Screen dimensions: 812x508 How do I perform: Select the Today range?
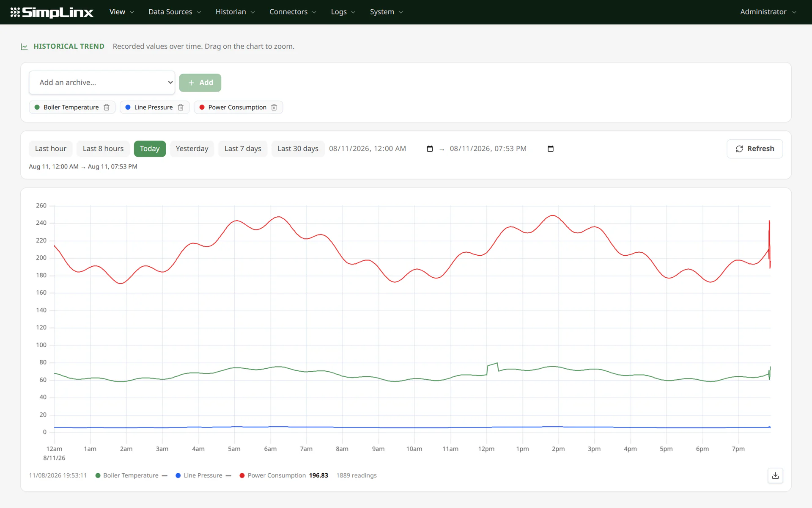coord(150,149)
